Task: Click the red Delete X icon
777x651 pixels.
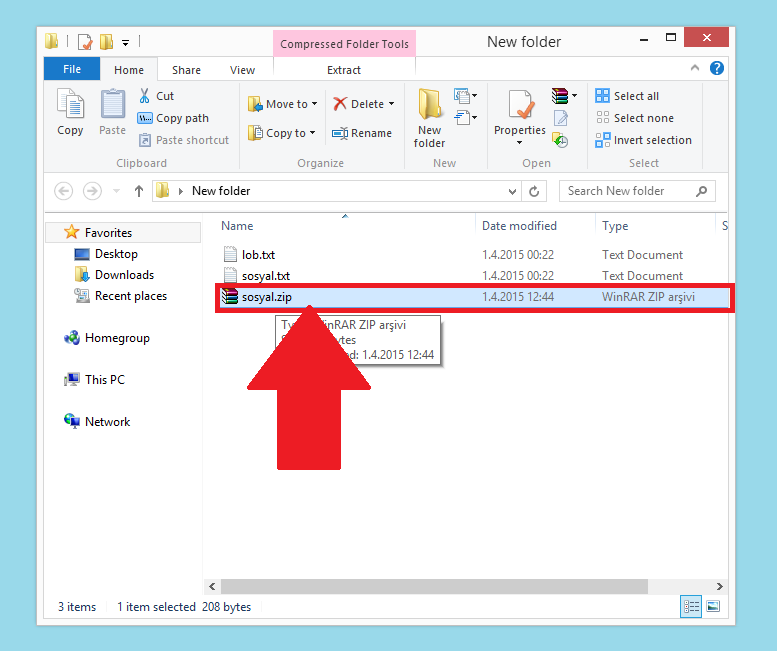Action: coord(340,104)
